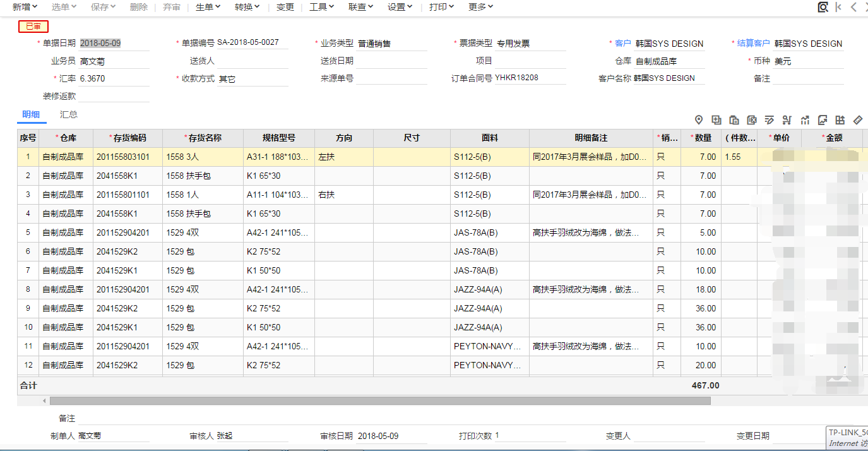Open the 工具 menu
Viewport: 868px width, 451px height.
pyautogui.click(x=322, y=7)
